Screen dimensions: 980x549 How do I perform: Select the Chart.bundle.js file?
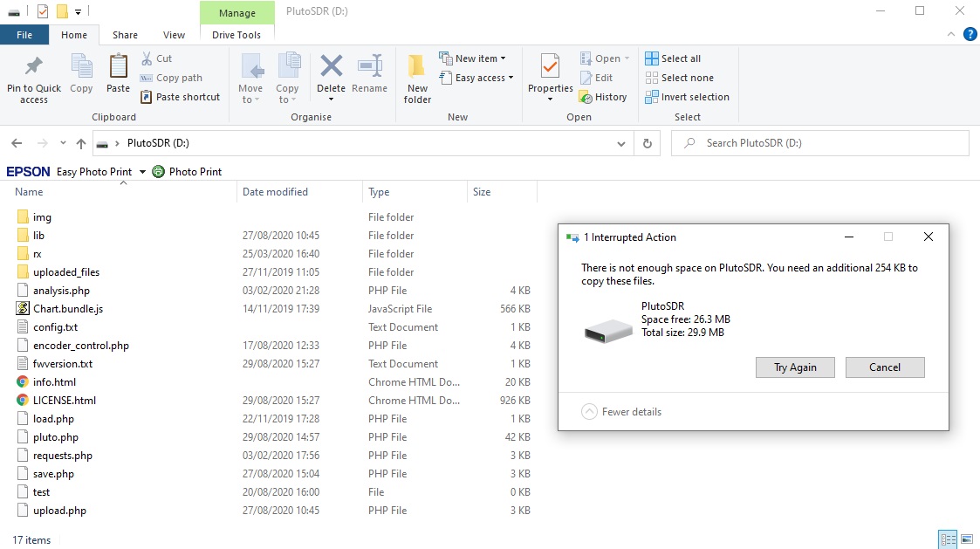tap(68, 309)
